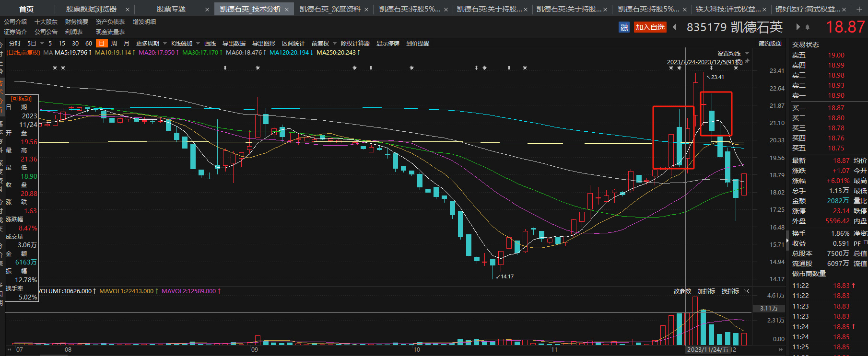Click 导出图形 export chart
868x356 pixels.
pyautogui.click(x=264, y=44)
